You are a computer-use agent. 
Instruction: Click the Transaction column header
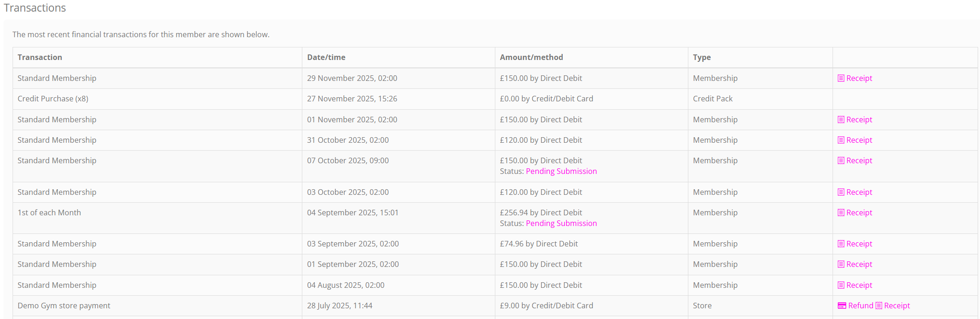tap(40, 57)
